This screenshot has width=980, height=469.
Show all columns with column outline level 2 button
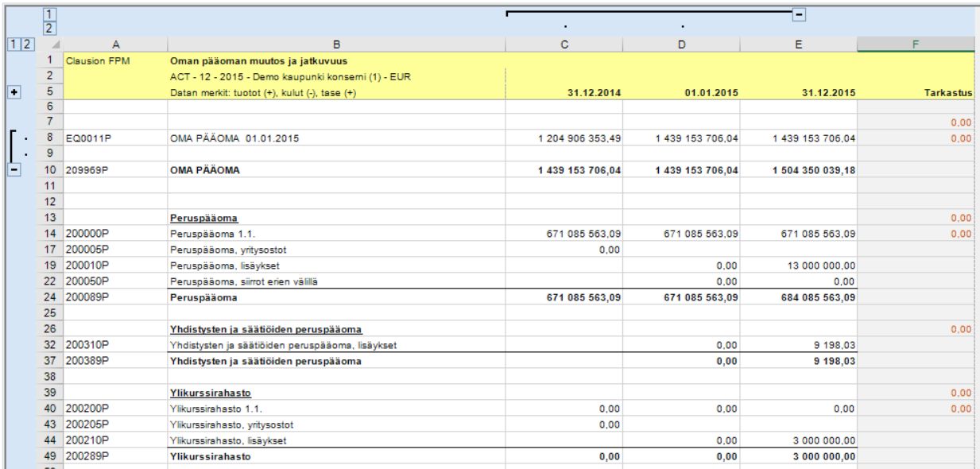tap(51, 28)
